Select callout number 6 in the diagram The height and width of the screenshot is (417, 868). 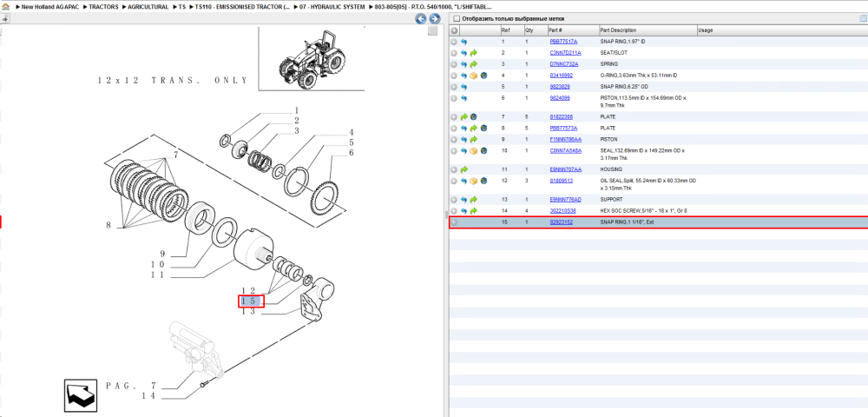[351, 152]
